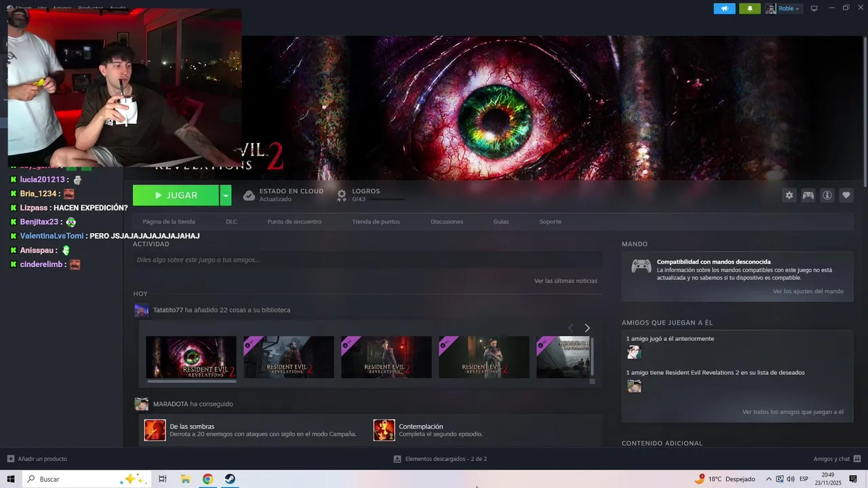868x488 pixels.
Task: Click Ver los ajustes del mando link
Action: 808,291
